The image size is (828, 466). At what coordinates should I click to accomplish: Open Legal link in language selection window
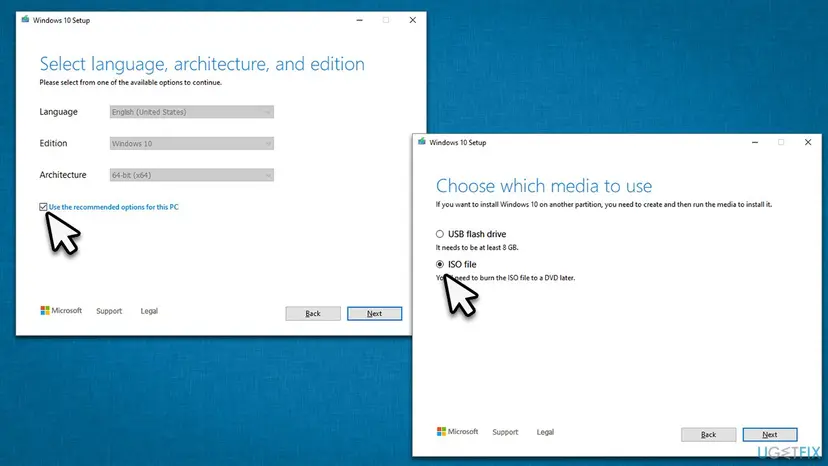[x=149, y=311]
